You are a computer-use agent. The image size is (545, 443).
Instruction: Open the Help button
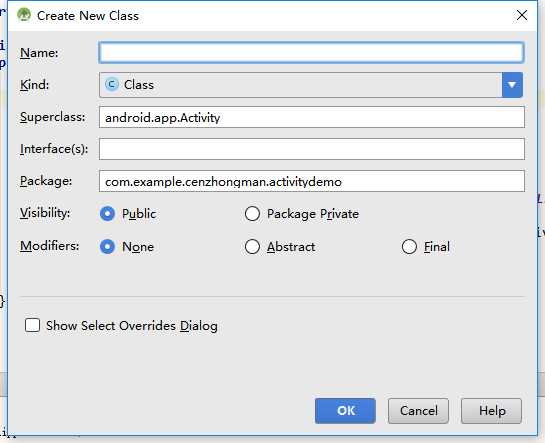pos(491,411)
